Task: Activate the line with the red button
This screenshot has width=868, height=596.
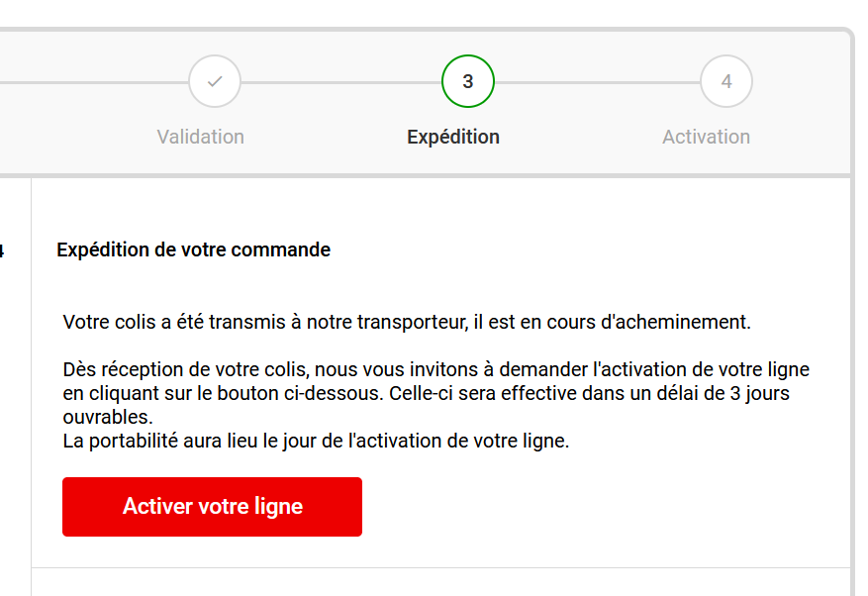Action: [212, 507]
